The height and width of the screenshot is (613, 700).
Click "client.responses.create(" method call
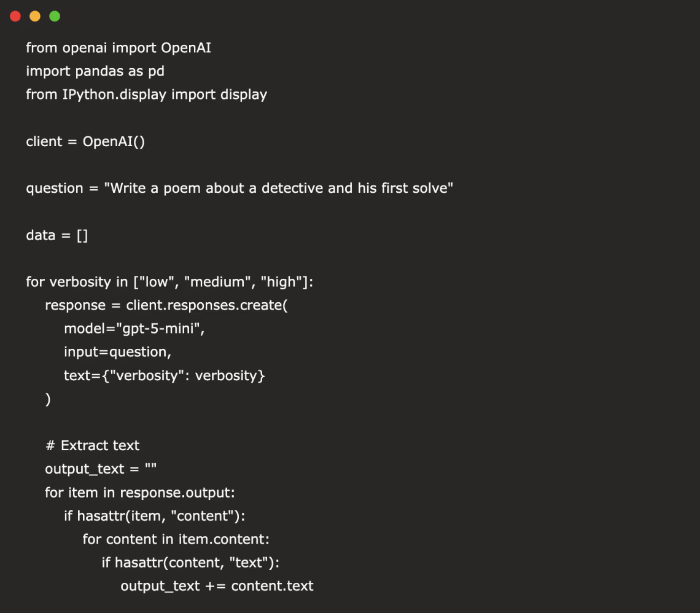[207, 305]
